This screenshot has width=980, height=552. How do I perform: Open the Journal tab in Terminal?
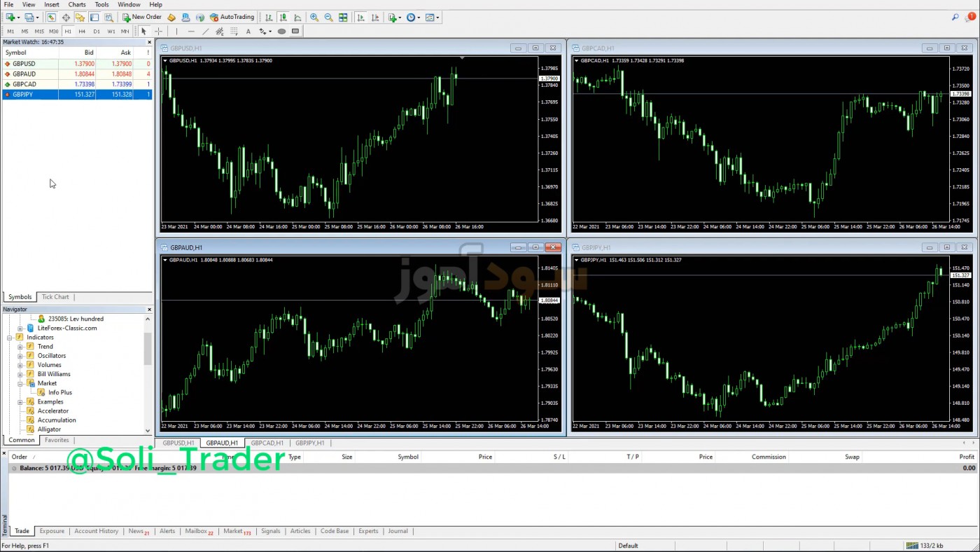[398, 531]
